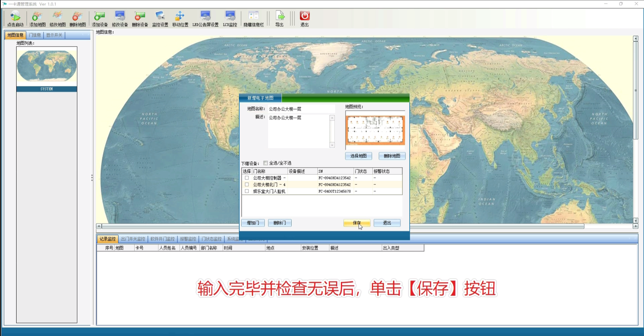Click the 新增电子地图 dialog title tab
The image size is (644, 336).
coord(260,98)
